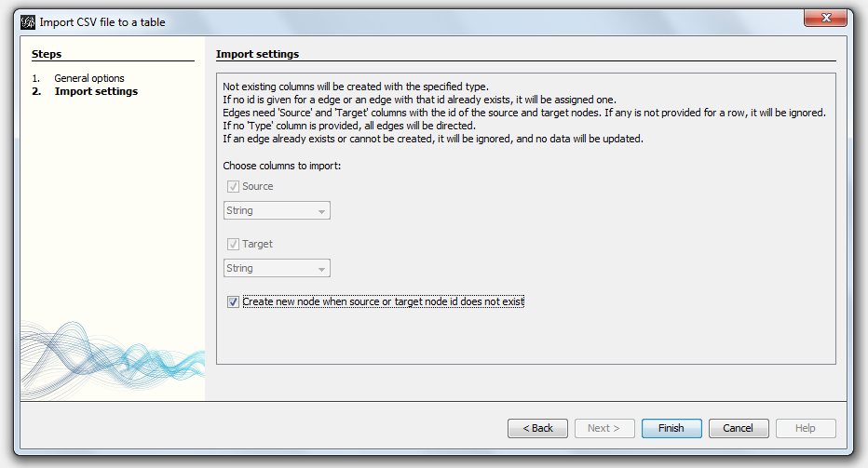
Task: Open the Source column type dropdown
Action: coord(278,211)
